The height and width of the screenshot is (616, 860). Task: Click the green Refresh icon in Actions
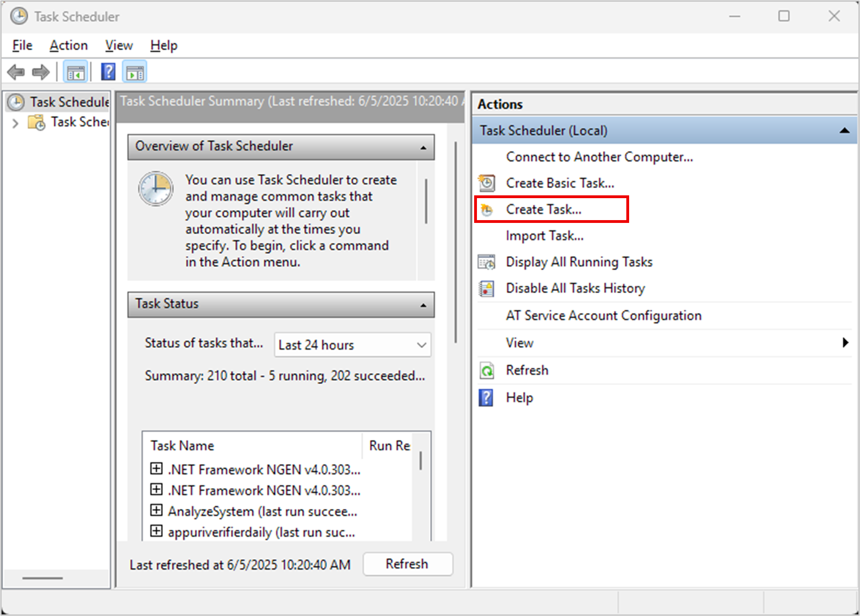tap(487, 371)
